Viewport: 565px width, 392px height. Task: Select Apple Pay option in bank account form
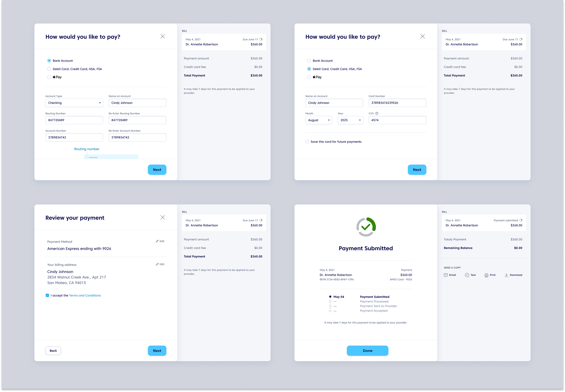click(x=49, y=77)
